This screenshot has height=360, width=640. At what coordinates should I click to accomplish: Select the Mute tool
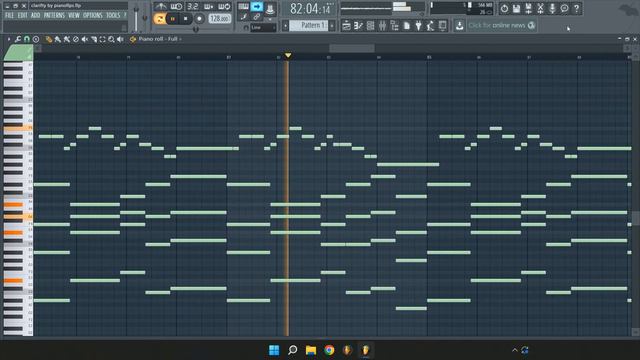click(84, 39)
